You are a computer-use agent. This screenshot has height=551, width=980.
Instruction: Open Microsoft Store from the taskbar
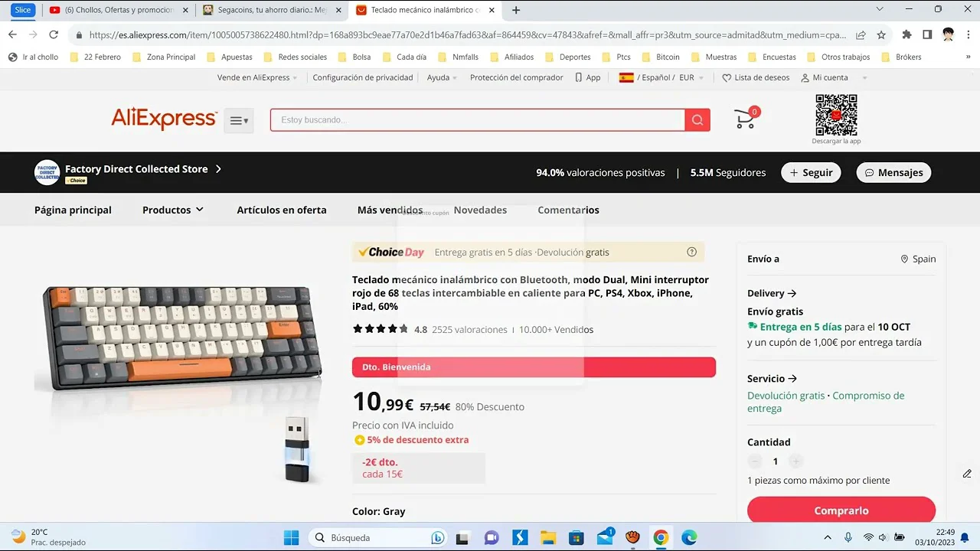click(x=576, y=537)
